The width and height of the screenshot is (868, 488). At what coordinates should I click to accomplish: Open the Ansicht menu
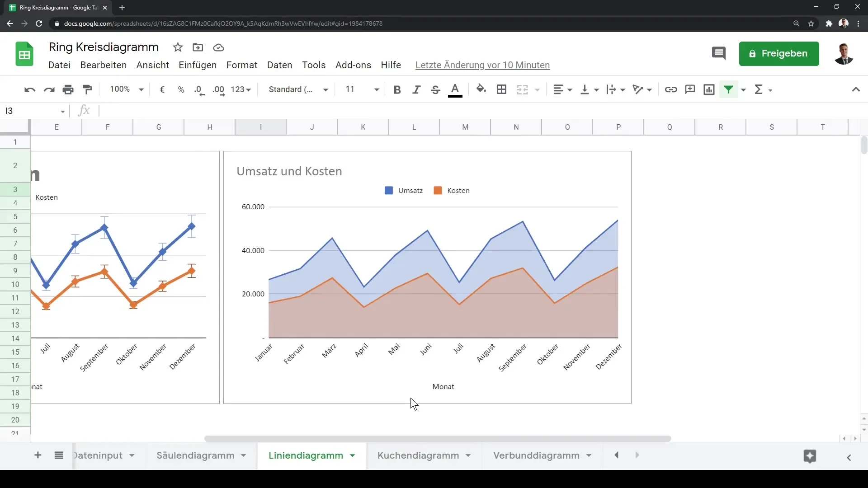pyautogui.click(x=153, y=65)
